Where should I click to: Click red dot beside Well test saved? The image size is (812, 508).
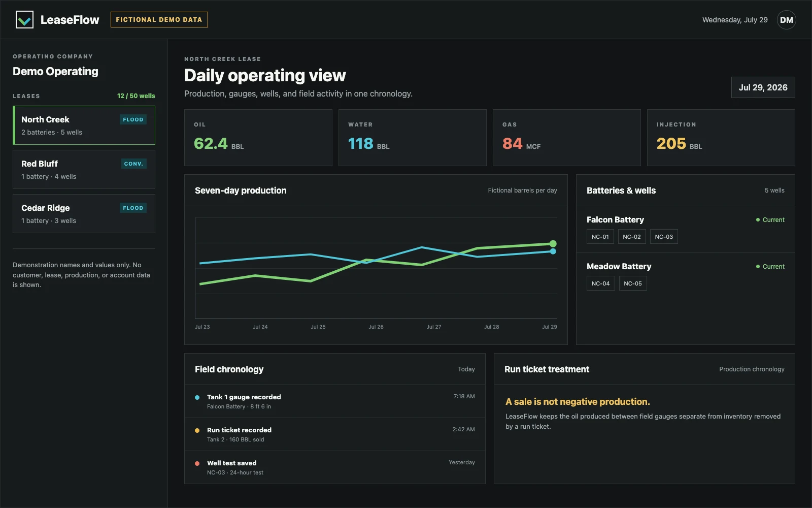pyautogui.click(x=197, y=463)
